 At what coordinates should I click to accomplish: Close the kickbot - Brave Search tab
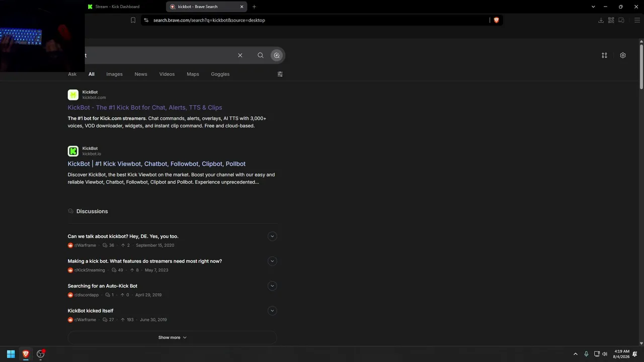tap(242, 7)
